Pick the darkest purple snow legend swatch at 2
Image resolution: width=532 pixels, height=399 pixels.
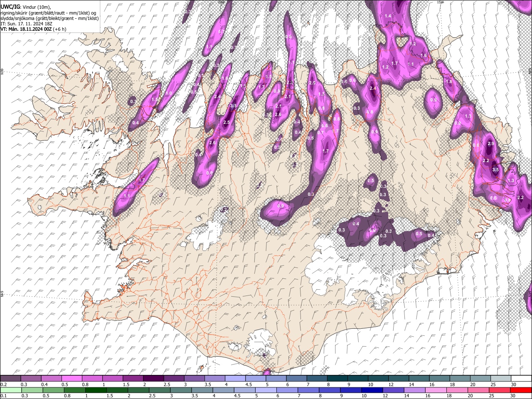click(153, 378)
